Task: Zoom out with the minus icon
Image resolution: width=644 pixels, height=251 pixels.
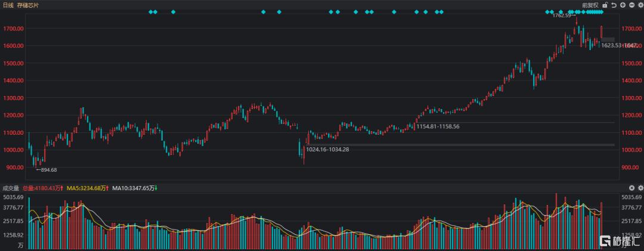Action: coord(631,5)
